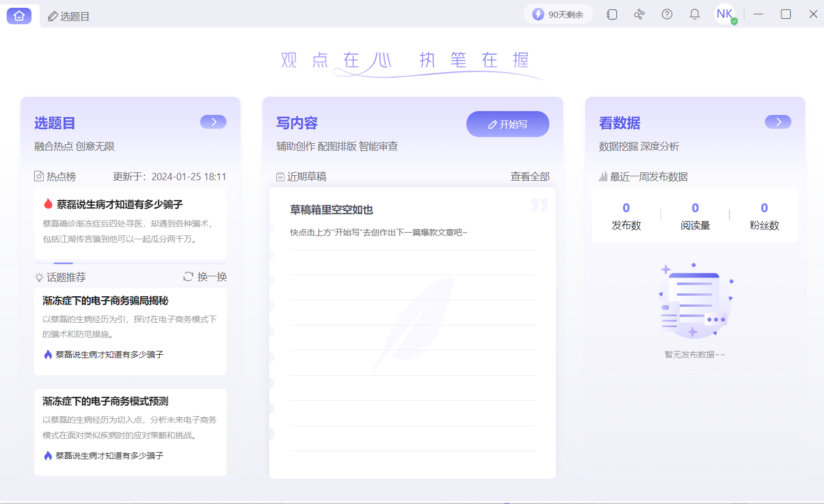
Task: Click the 选题目 card heading
Action: (55, 123)
